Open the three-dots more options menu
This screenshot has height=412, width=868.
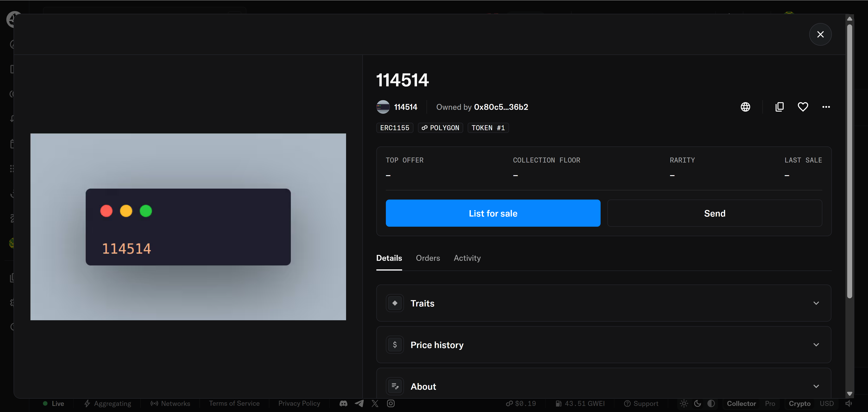[826, 107]
